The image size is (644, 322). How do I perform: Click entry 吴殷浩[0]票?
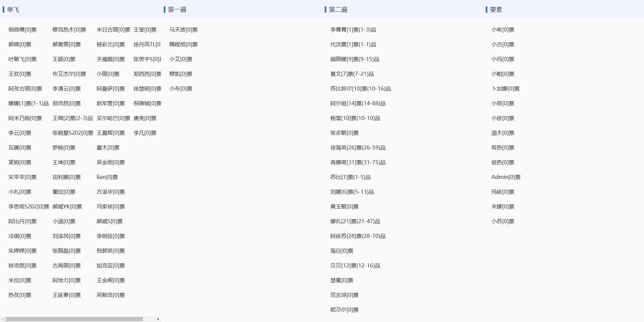pyautogui.click(x=111, y=295)
